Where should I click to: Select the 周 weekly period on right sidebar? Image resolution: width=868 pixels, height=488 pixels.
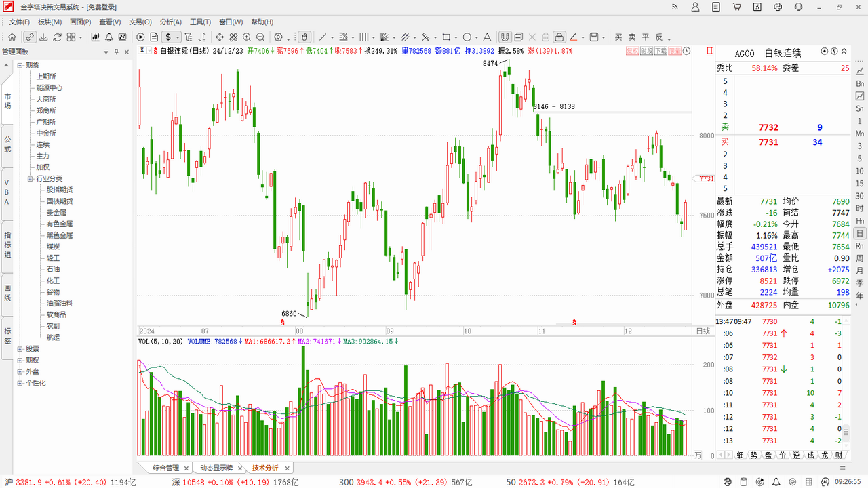tap(860, 258)
